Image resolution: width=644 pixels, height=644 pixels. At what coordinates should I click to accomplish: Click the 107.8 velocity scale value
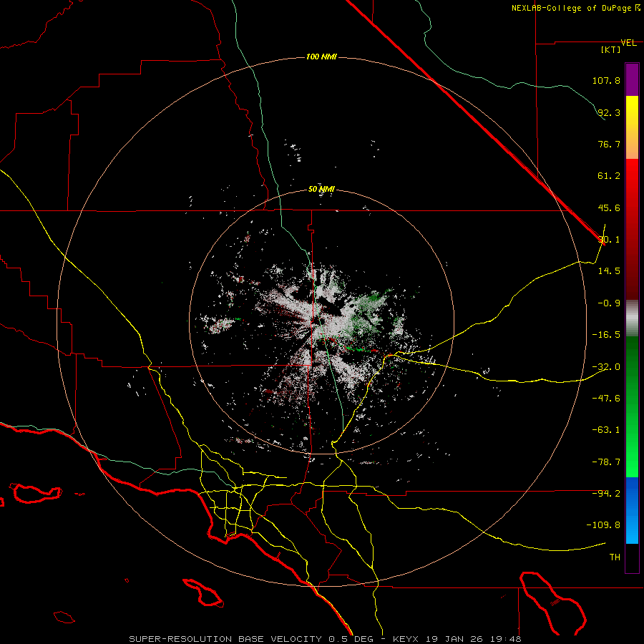[x=606, y=80]
